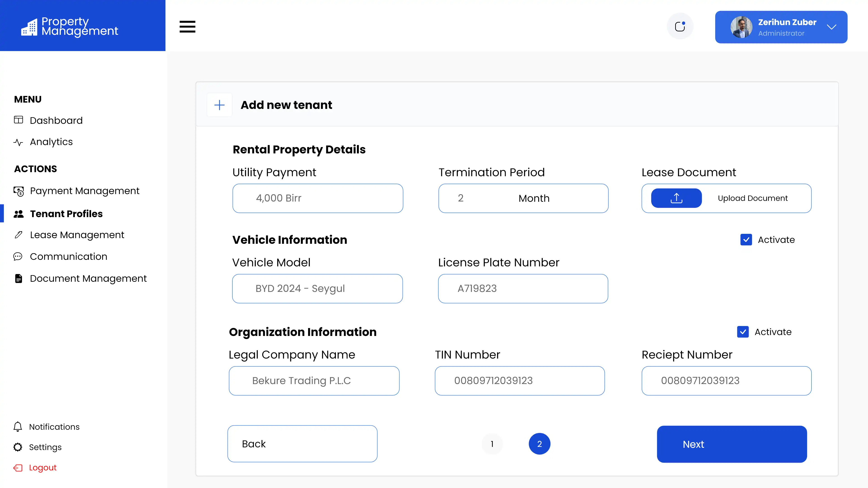Click the Notifications bell icon

click(x=18, y=427)
